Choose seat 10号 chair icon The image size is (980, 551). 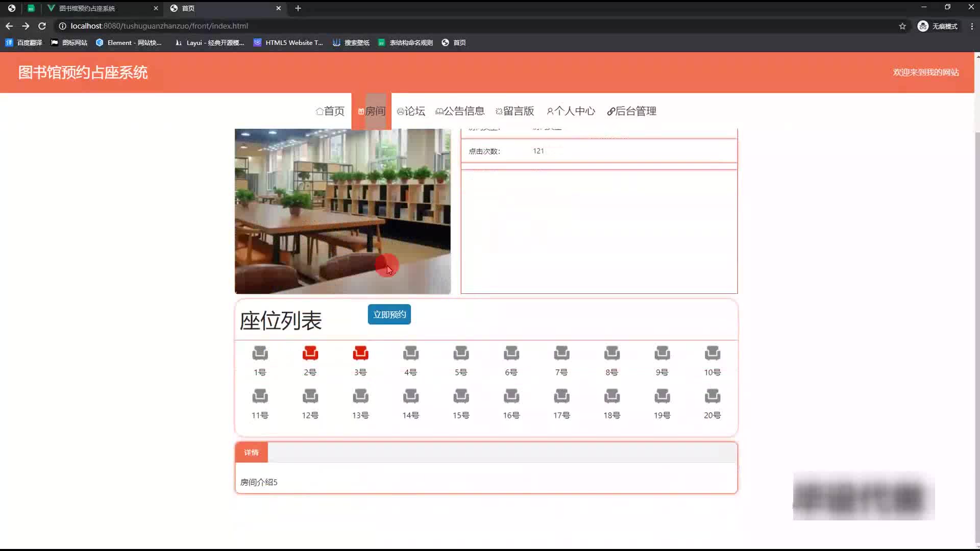pyautogui.click(x=712, y=353)
